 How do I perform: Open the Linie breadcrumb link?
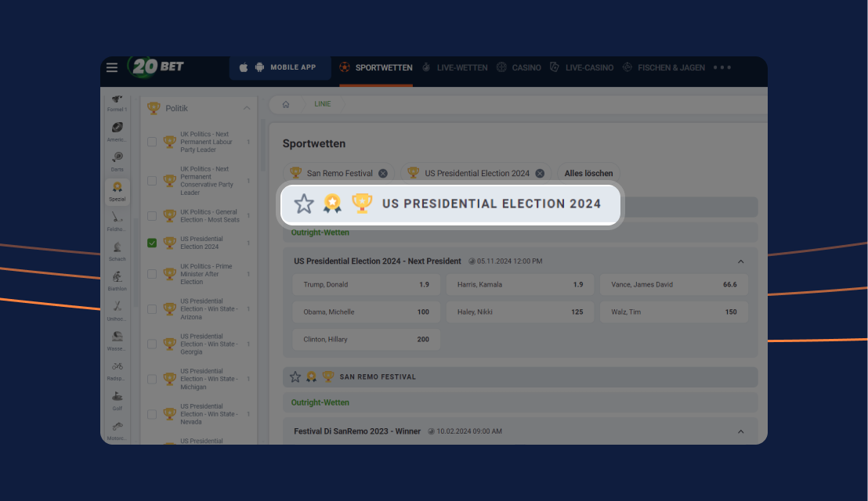(323, 104)
